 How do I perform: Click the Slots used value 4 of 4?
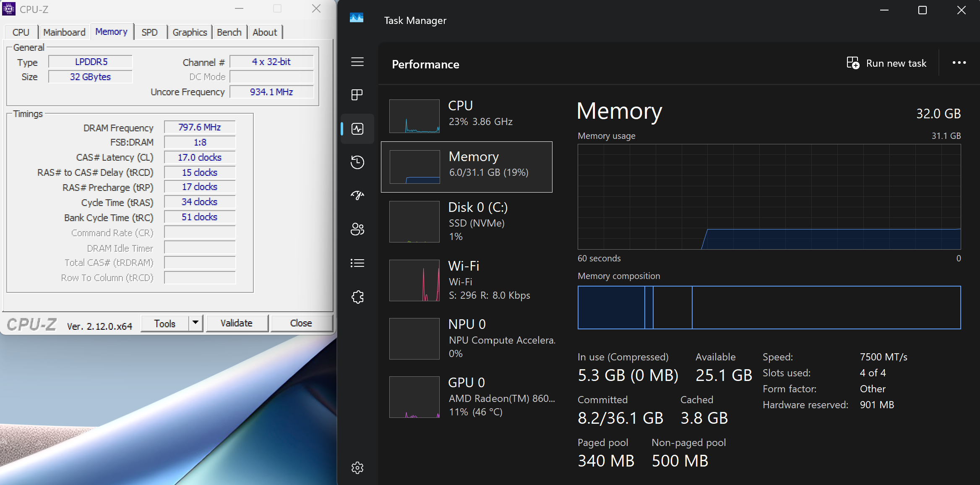point(873,373)
